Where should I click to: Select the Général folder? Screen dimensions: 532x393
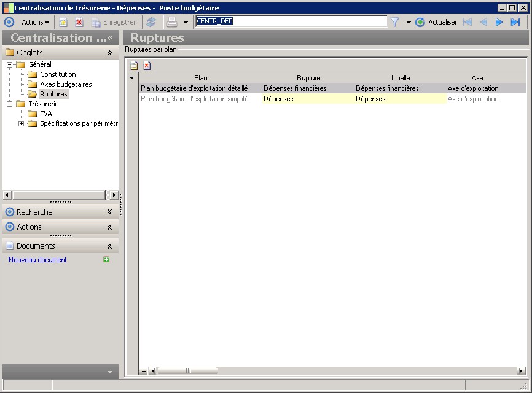point(34,64)
